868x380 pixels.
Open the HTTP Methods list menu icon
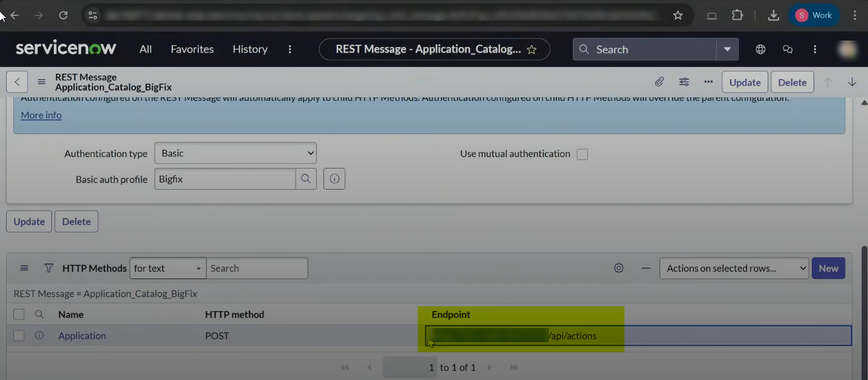click(24, 268)
